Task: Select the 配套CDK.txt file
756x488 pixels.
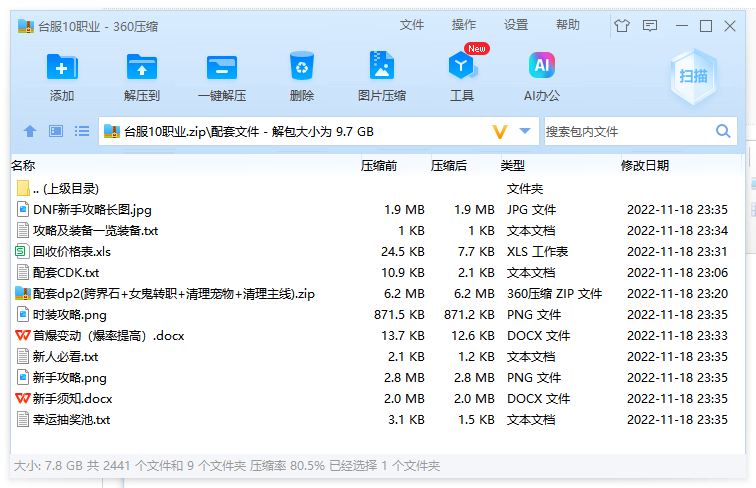Action: pyautogui.click(x=66, y=272)
